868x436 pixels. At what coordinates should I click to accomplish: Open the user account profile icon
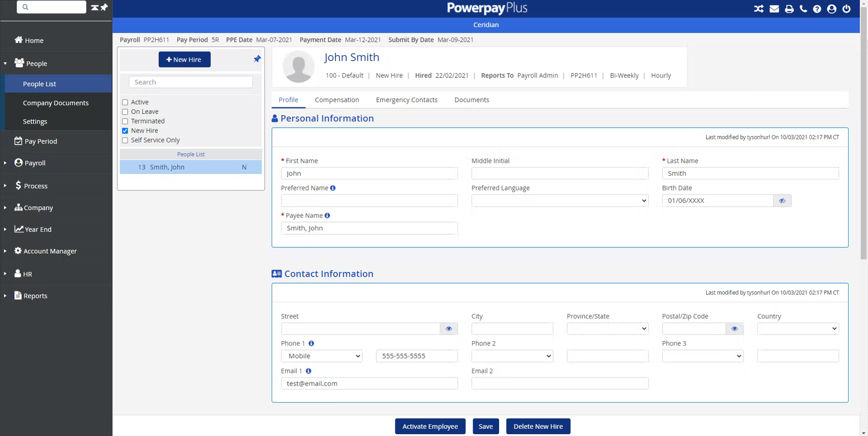click(832, 9)
